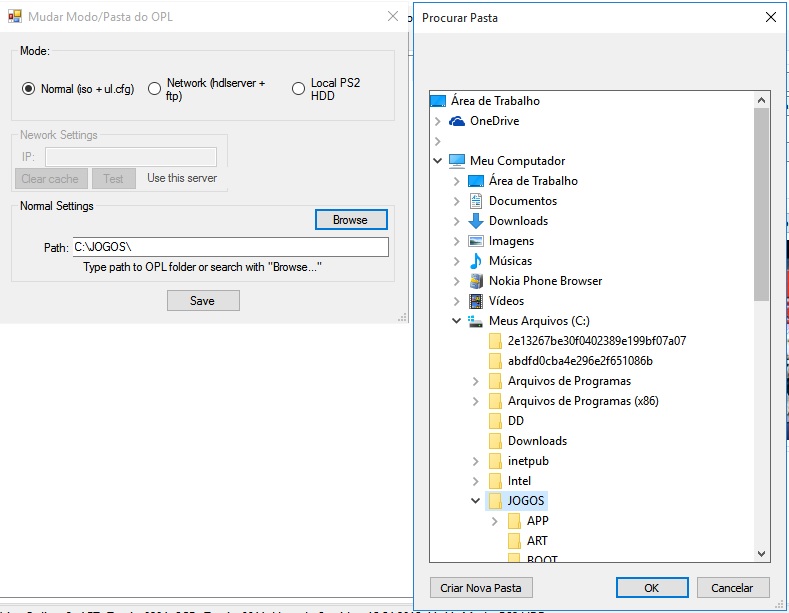Choose the Local PS2 HDD option
Screen dimensions: 789x613
click(x=298, y=89)
